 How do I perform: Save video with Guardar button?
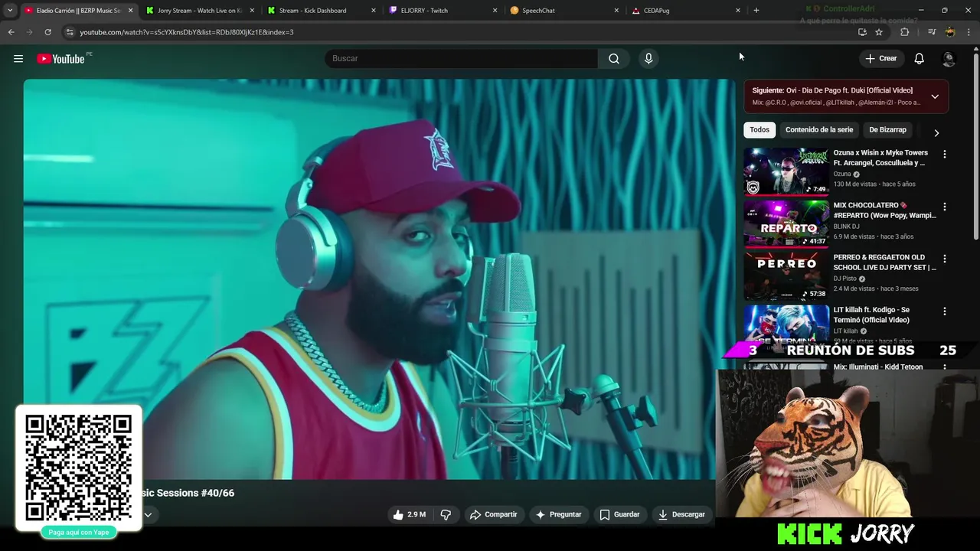619,514
